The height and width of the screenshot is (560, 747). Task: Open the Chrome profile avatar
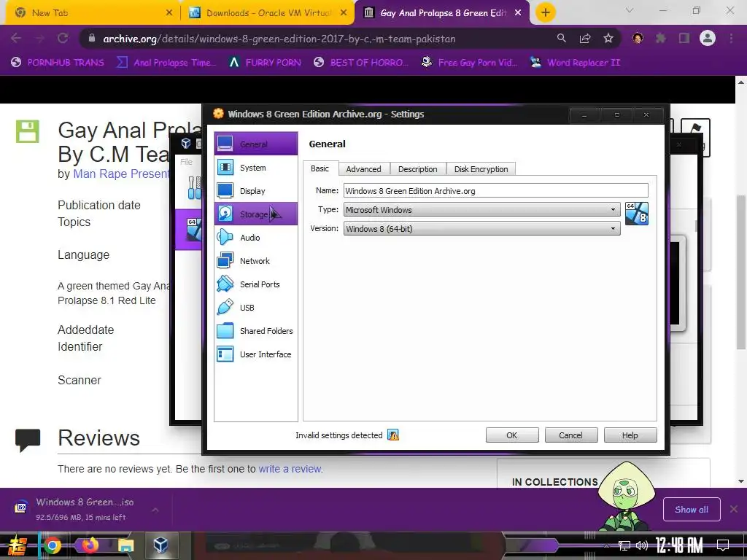pos(708,38)
